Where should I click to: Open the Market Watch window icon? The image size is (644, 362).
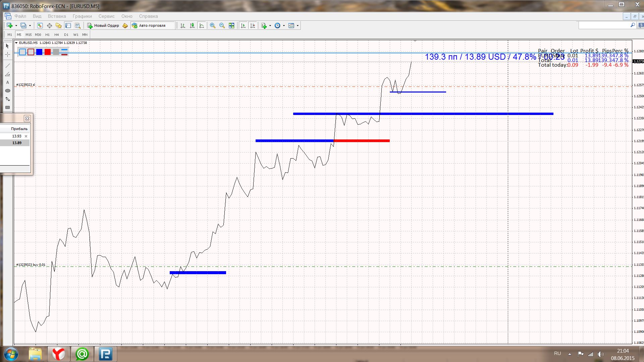[x=40, y=25]
